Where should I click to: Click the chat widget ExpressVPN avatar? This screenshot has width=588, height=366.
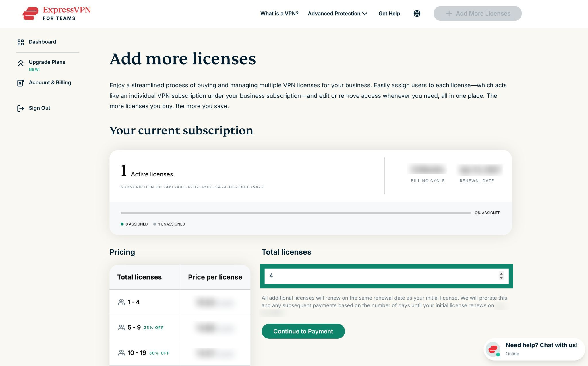click(x=493, y=349)
